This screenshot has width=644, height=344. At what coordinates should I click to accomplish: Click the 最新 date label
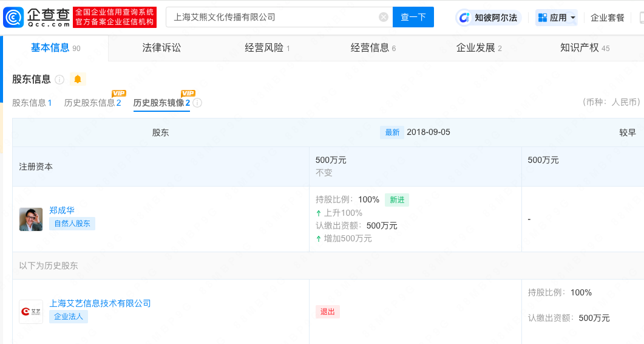click(x=392, y=132)
